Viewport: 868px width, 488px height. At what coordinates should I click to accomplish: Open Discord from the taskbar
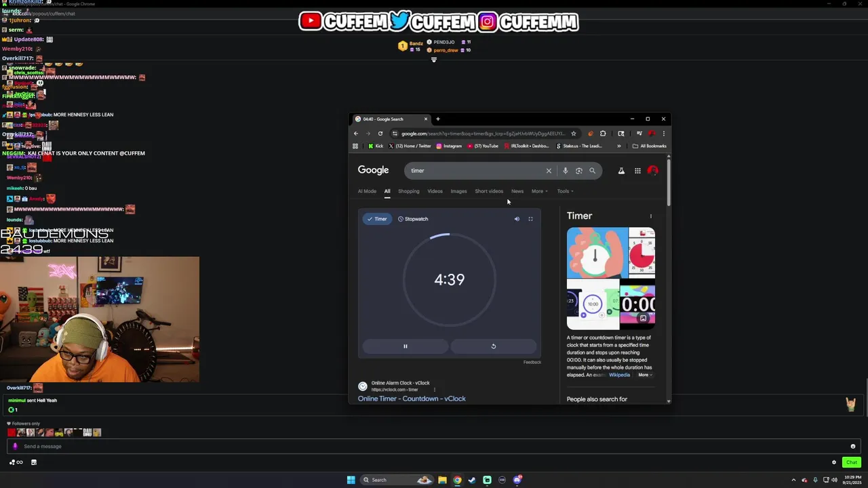517,480
